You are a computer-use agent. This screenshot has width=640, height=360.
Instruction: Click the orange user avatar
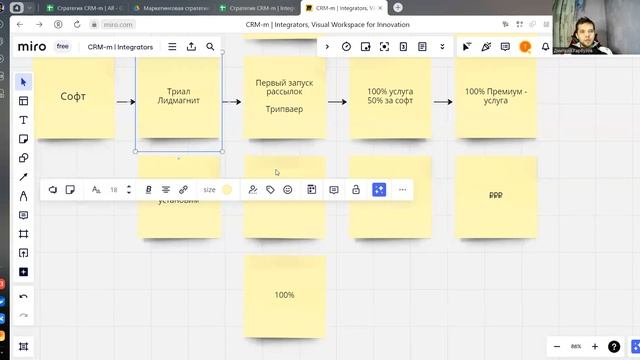pyautogui.click(x=525, y=47)
